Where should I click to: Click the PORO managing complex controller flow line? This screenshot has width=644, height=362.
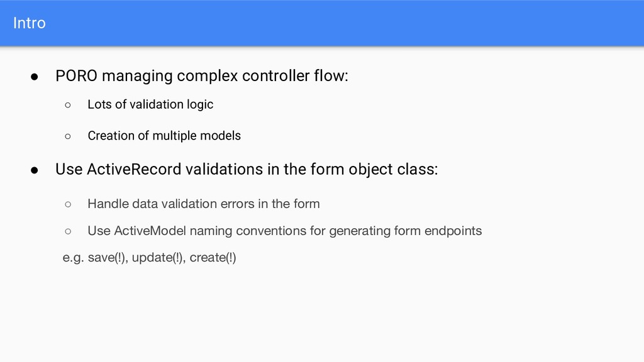pyautogui.click(x=202, y=76)
